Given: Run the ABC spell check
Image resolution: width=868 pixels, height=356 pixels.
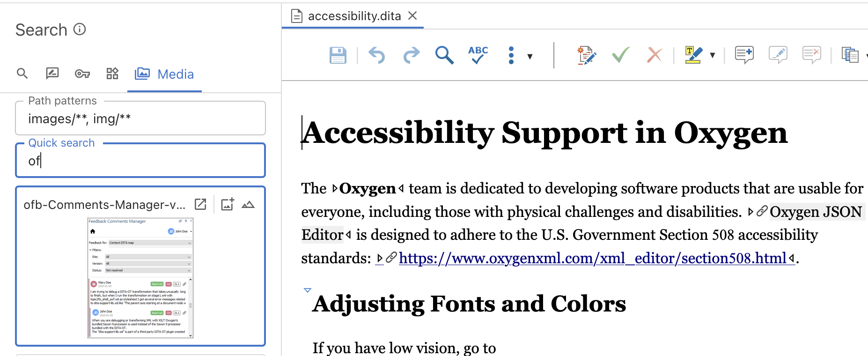Looking at the screenshot, I should [478, 55].
